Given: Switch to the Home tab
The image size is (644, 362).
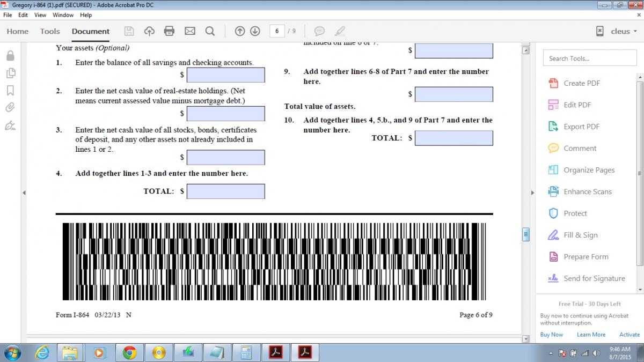Looking at the screenshot, I should tap(18, 31).
